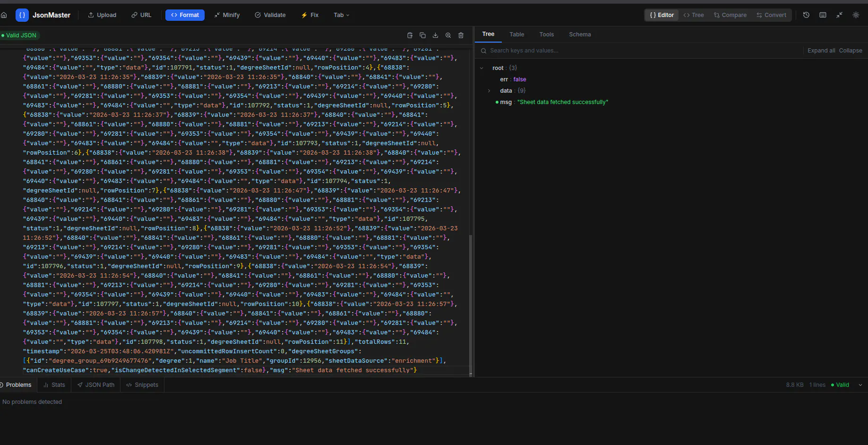Open search with magnifier-plus icon

click(448, 35)
